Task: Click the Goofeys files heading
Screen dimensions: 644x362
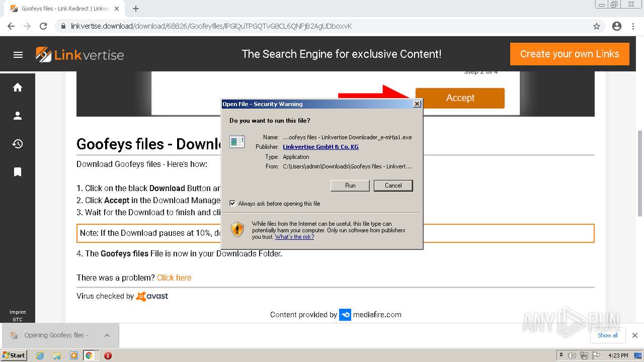Action: (149, 144)
